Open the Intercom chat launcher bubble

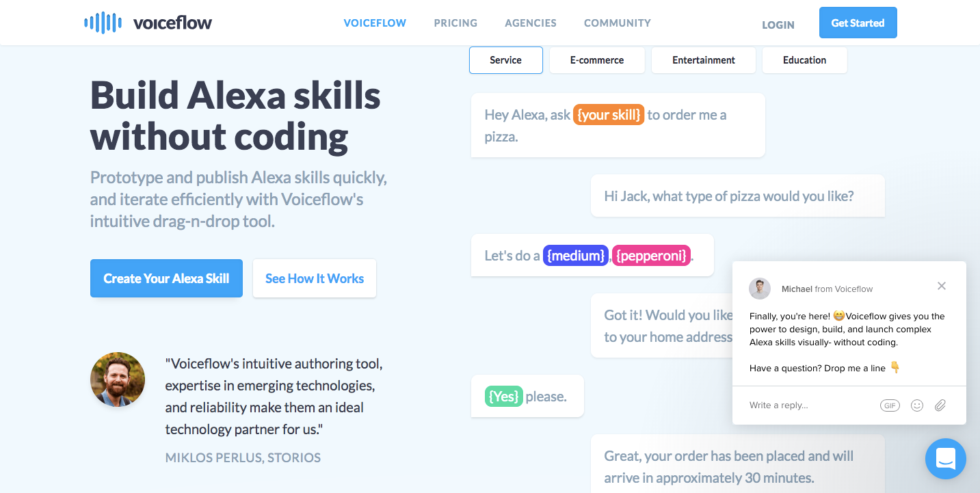[x=946, y=459]
